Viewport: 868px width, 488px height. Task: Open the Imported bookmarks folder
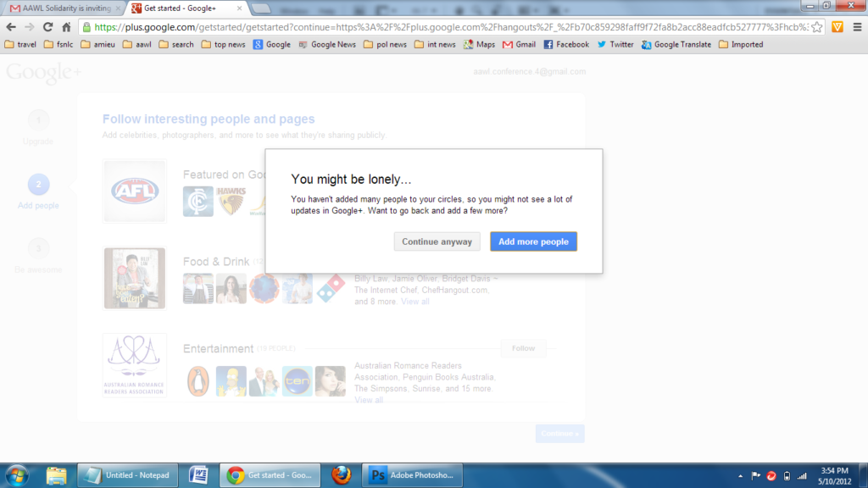tap(741, 44)
